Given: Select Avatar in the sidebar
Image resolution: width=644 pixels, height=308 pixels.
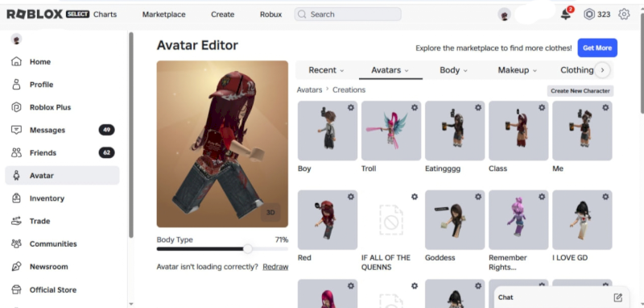Looking at the screenshot, I should pos(62,176).
